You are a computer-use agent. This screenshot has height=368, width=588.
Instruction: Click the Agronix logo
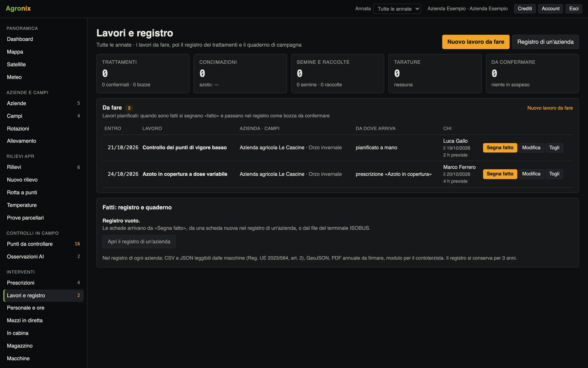pos(18,9)
